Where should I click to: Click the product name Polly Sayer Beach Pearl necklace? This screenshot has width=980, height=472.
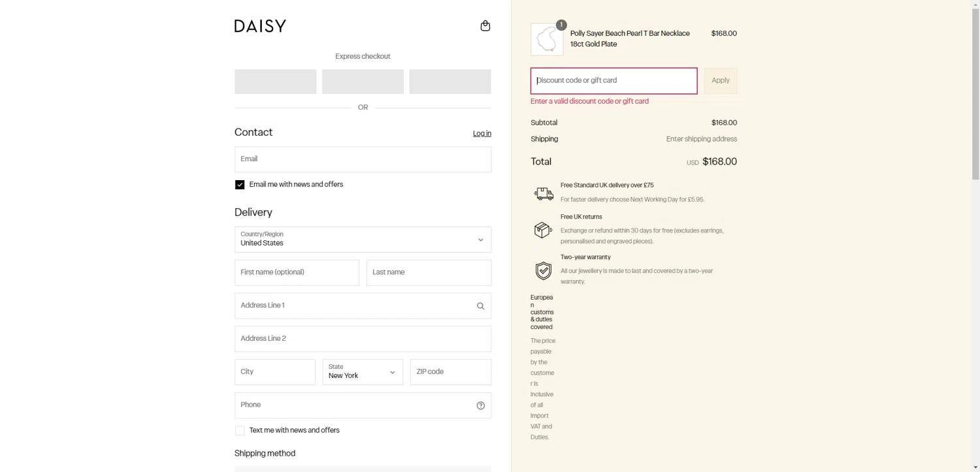click(x=630, y=39)
